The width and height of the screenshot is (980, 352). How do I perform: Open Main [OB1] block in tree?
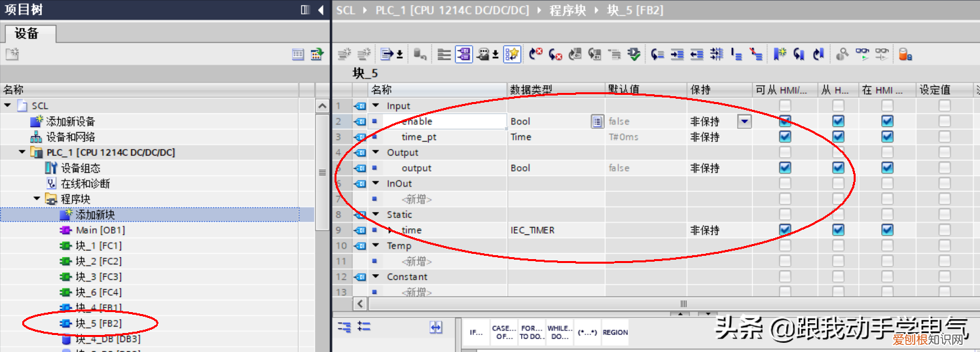[x=100, y=230]
